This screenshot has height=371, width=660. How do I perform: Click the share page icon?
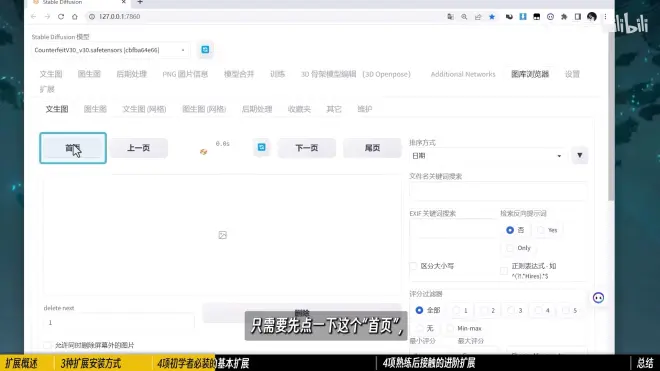coord(478,17)
